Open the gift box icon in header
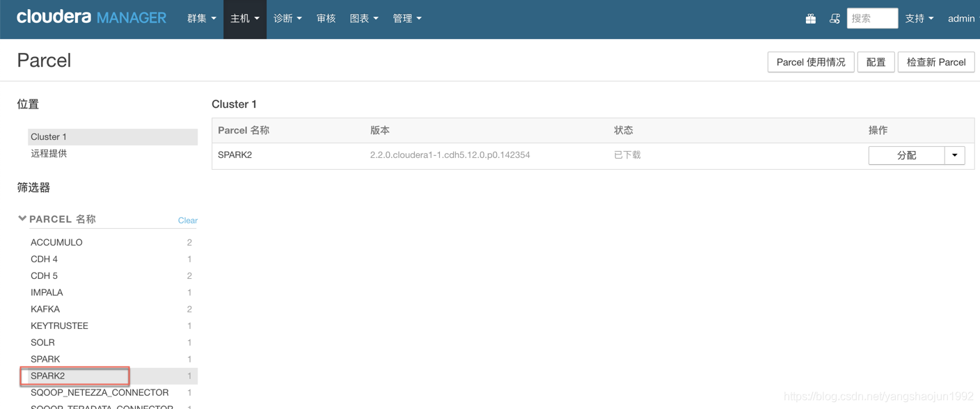The height and width of the screenshot is (409, 980). 811,19
